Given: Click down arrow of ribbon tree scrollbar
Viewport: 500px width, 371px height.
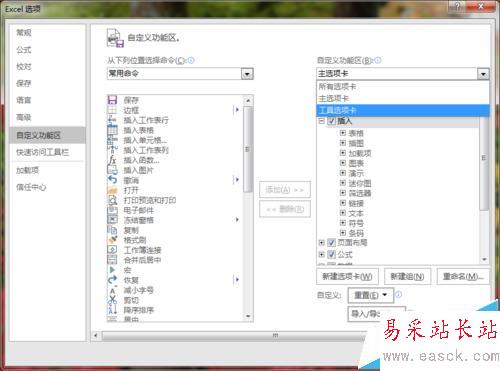Looking at the screenshot, I should 484,260.
